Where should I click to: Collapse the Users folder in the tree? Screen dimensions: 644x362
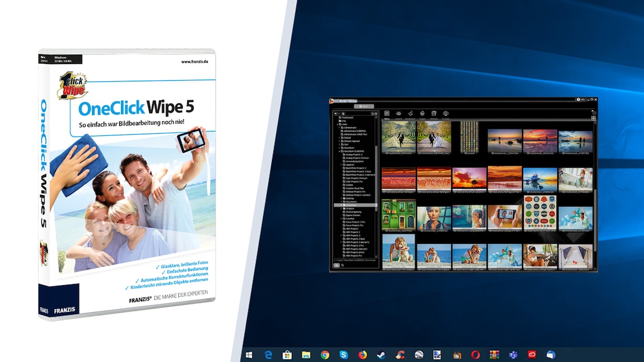(338, 124)
